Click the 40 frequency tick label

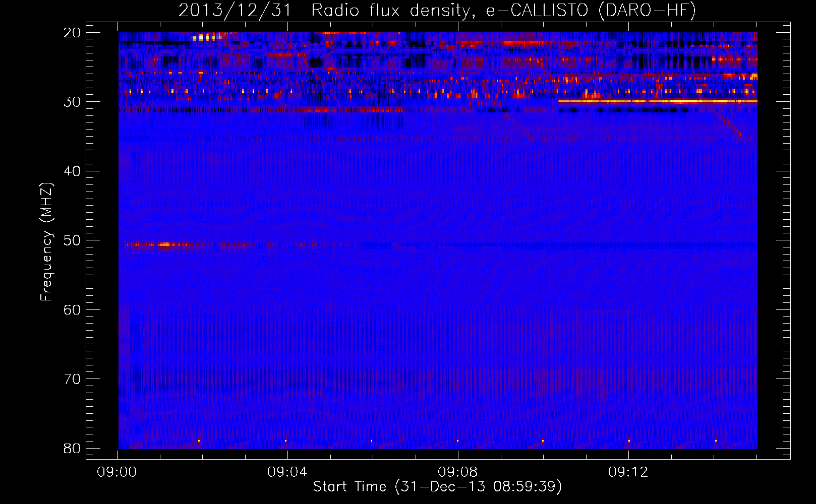[x=73, y=171]
